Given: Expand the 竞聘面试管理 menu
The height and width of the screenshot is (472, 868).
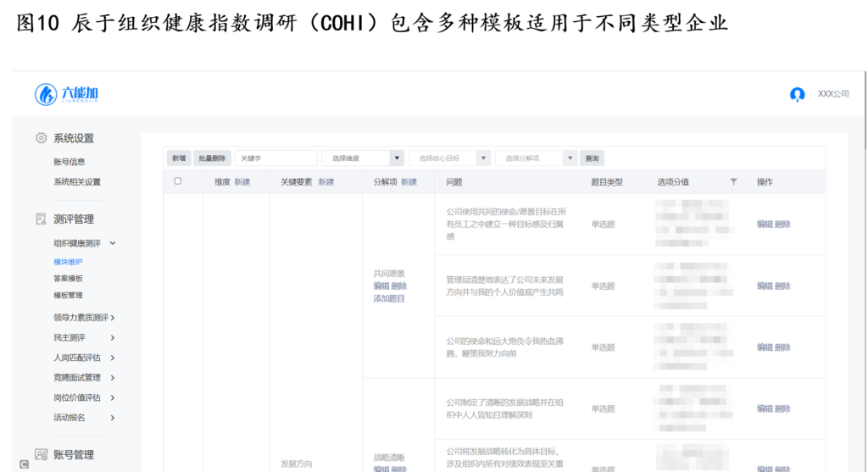Looking at the screenshot, I should click(113, 377).
